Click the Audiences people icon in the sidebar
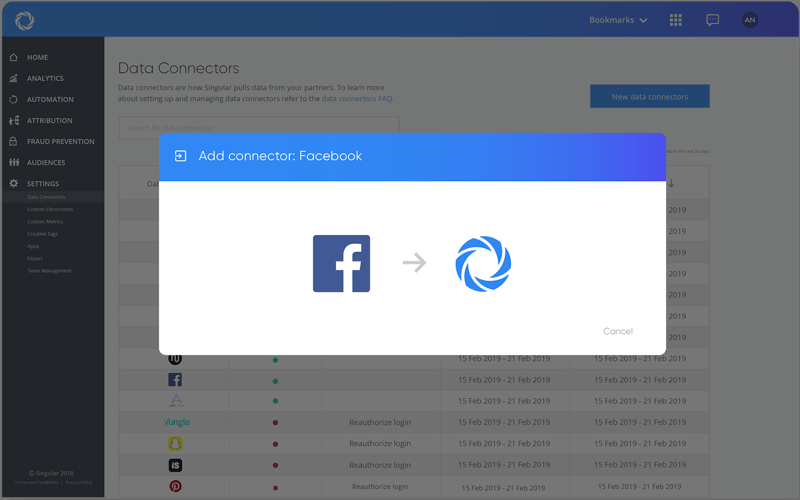The width and height of the screenshot is (800, 500). pos(14,162)
